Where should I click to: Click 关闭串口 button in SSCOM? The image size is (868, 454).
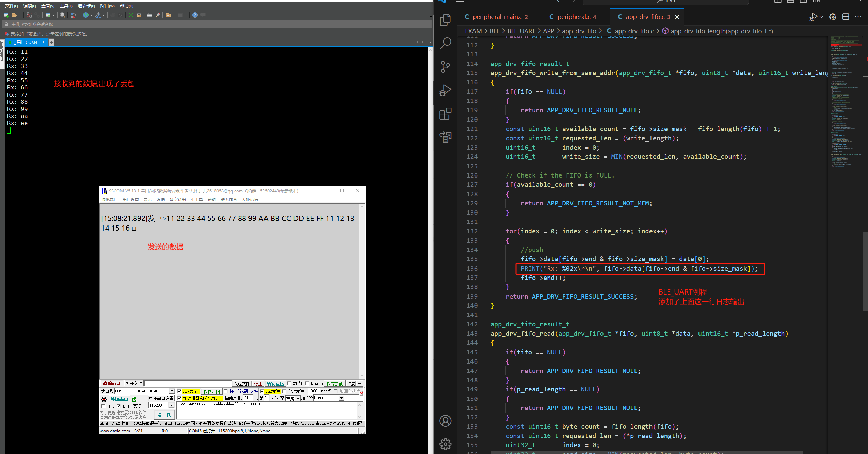point(119,399)
